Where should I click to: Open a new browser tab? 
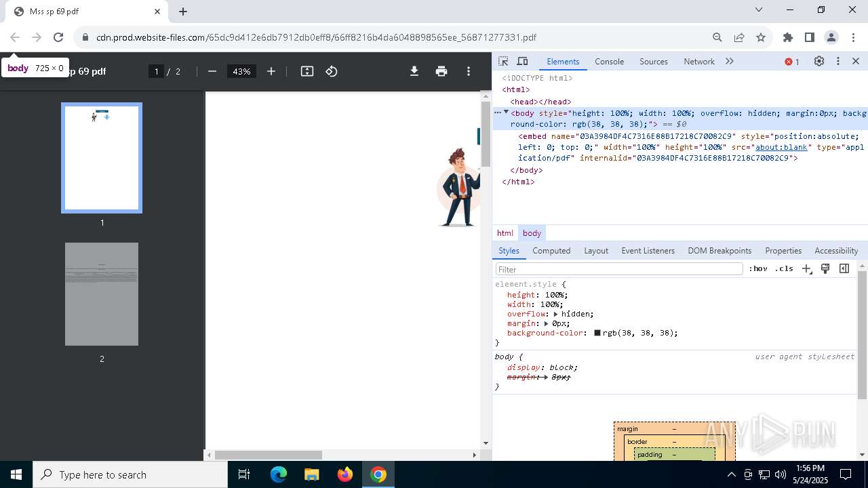pyautogui.click(x=183, y=12)
